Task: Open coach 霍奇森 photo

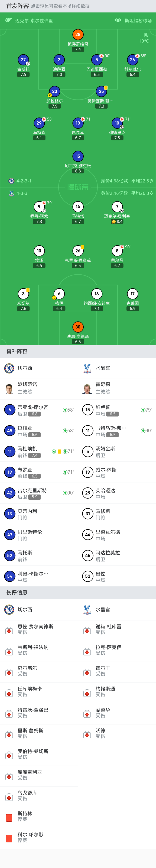Action: 88,388
